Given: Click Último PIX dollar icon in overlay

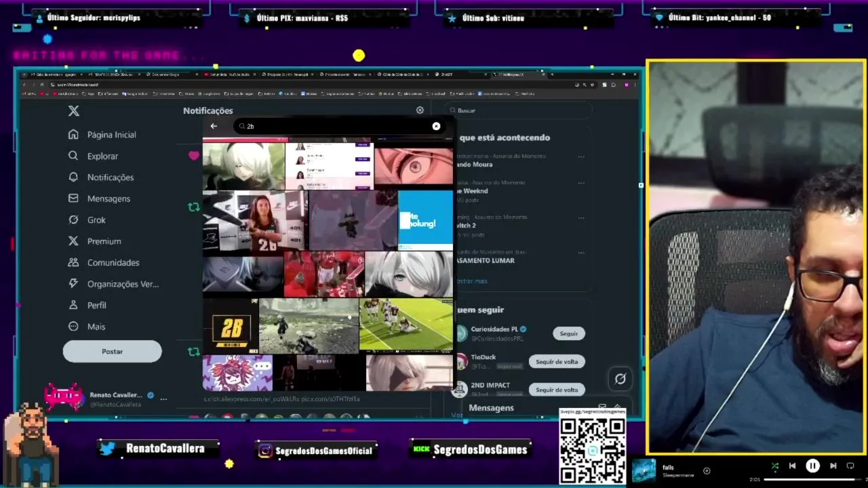Looking at the screenshot, I should 247,18.
